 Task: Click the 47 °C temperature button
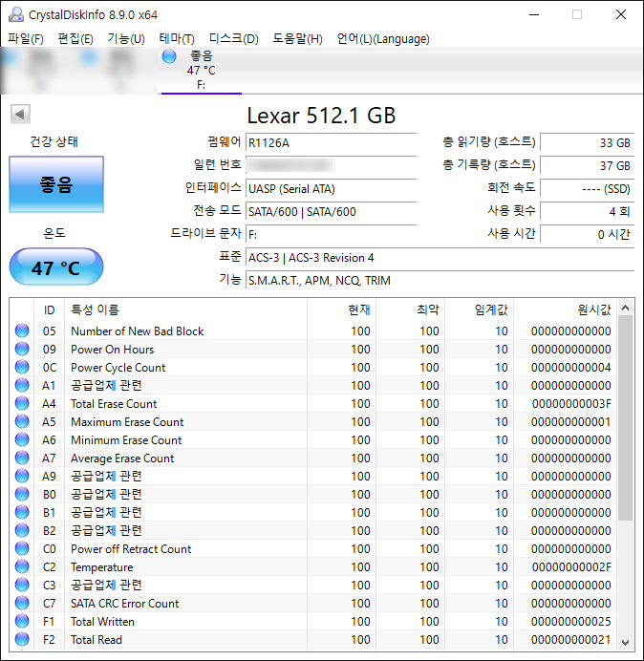tap(56, 267)
